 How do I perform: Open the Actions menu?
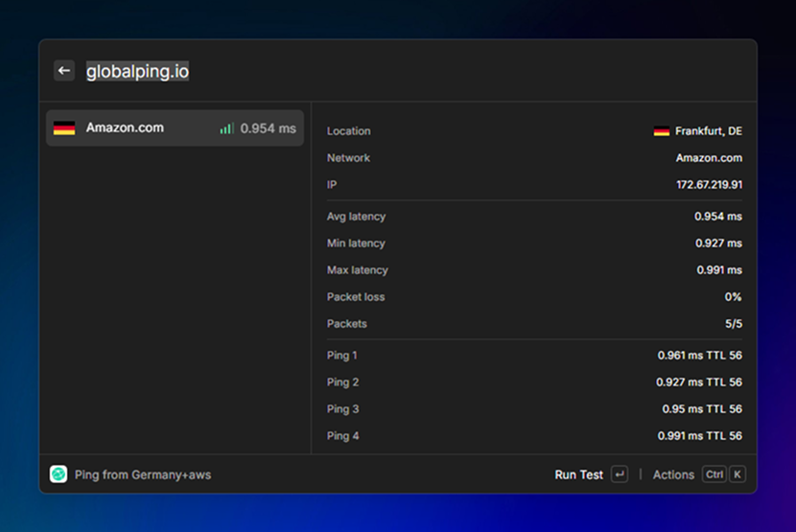pos(673,474)
